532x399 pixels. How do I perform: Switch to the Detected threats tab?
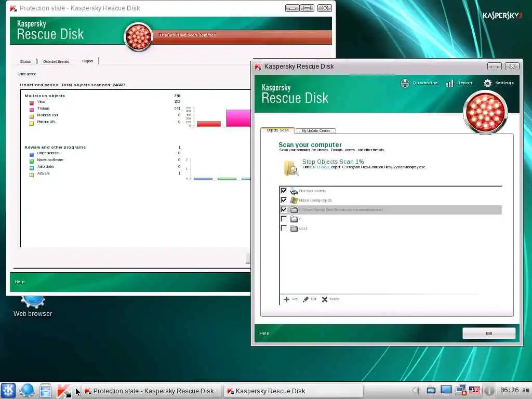(56, 61)
